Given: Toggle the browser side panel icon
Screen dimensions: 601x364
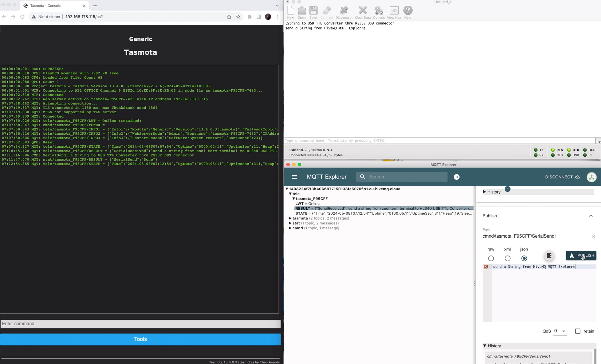Looking at the screenshot, I should (259, 17).
